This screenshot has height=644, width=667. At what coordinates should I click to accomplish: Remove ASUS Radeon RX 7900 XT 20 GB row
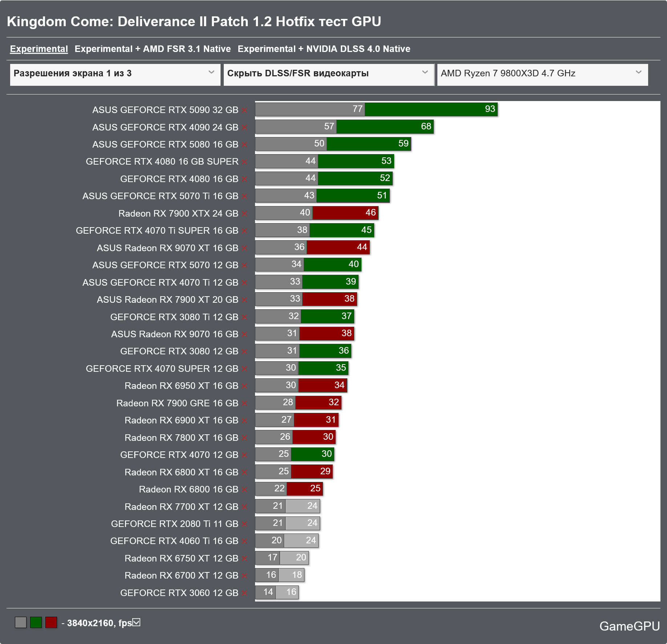[x=244, y=300]
